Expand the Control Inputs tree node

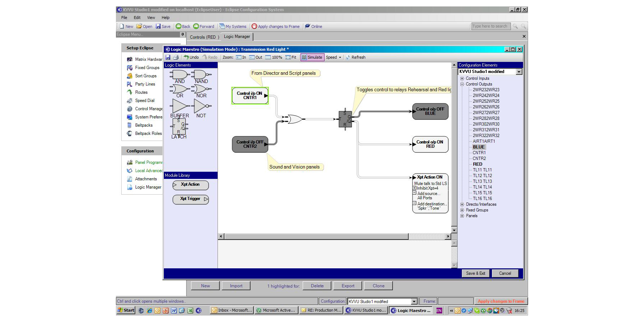462,78
